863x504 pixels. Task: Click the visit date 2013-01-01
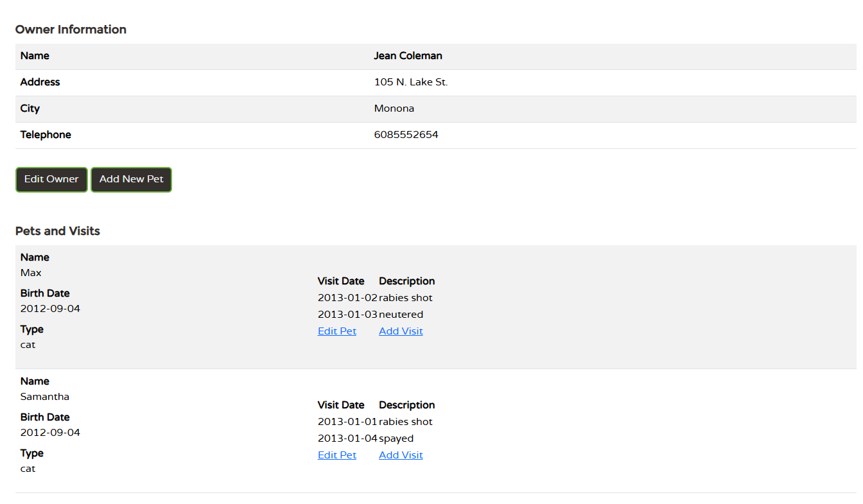(x=347, y=422)
